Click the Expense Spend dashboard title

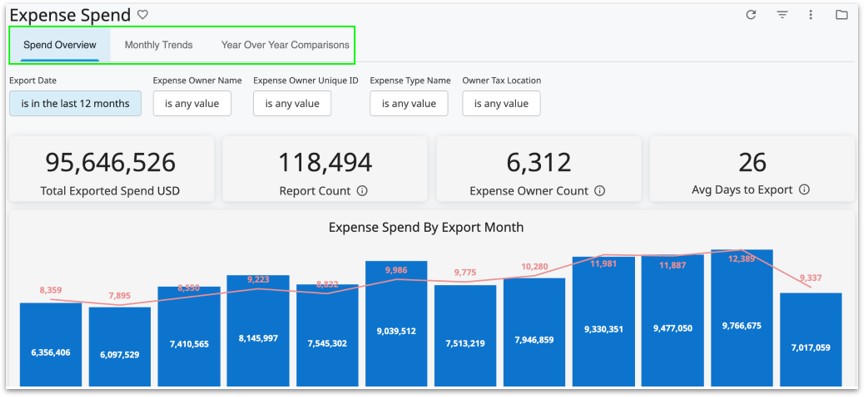[70, 15]
